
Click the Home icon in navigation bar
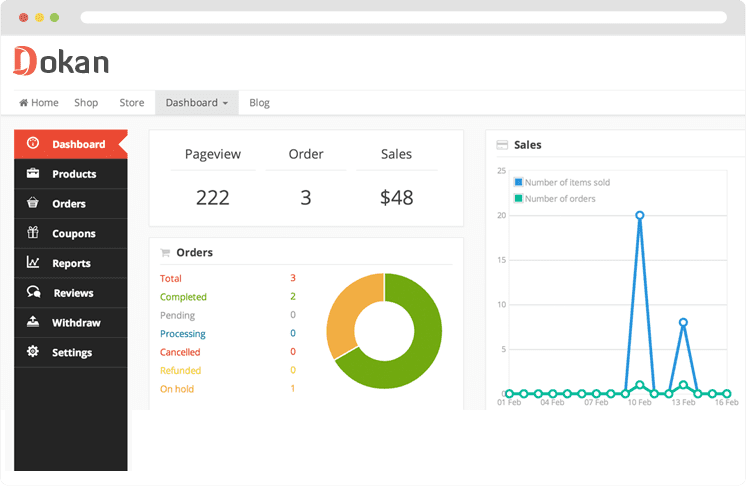coord(24,103)
